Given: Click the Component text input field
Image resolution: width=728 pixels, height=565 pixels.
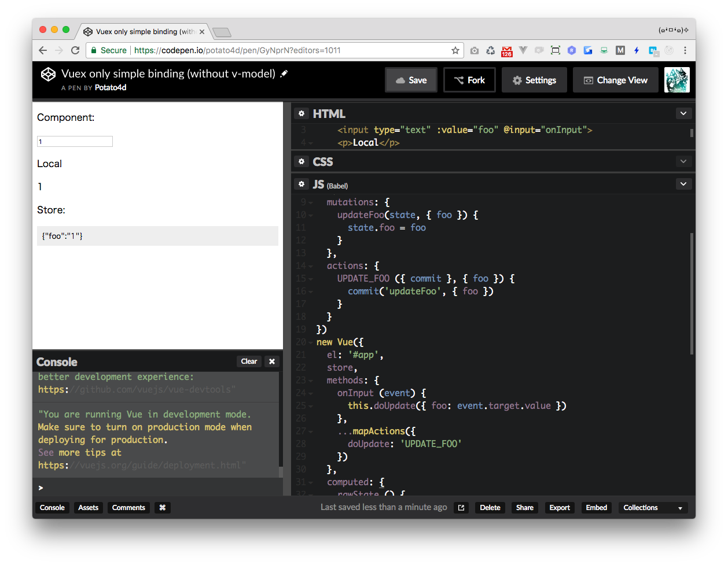Looking at the screenshot, I should point(75,142).
